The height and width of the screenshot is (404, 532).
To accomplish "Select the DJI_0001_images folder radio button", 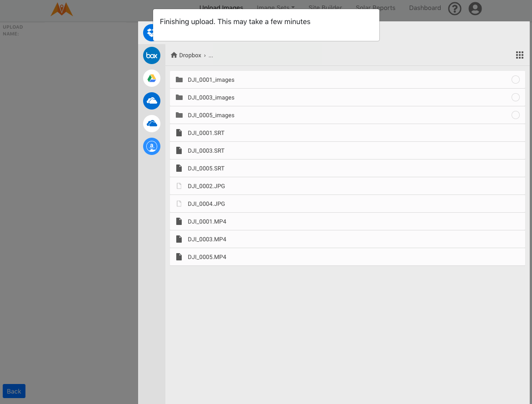I will click(x=515, y=80).
